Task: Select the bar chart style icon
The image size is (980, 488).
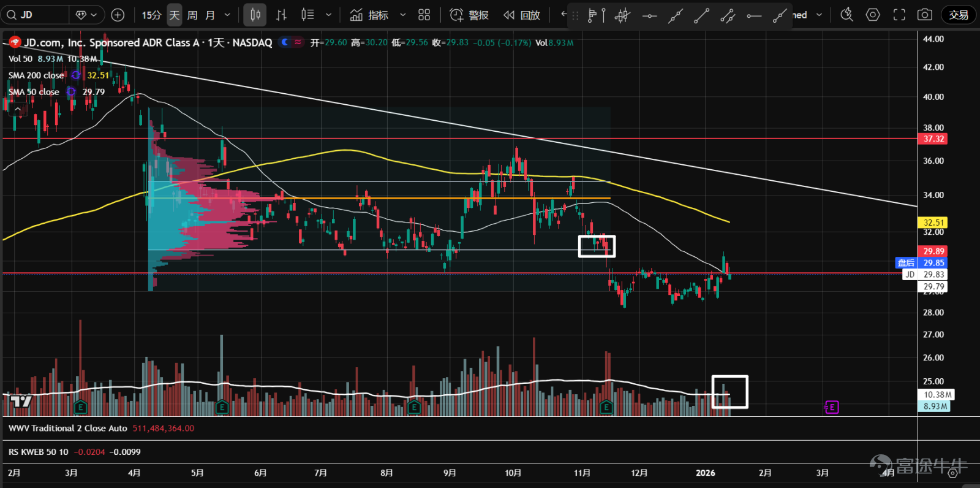Action: [x=281, y=15]
